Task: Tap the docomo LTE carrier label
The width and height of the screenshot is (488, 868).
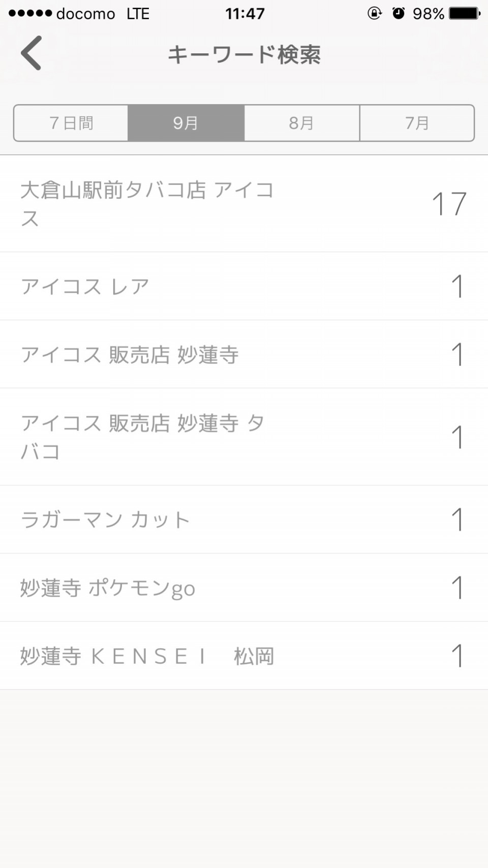Action: [x=103, y=13]
